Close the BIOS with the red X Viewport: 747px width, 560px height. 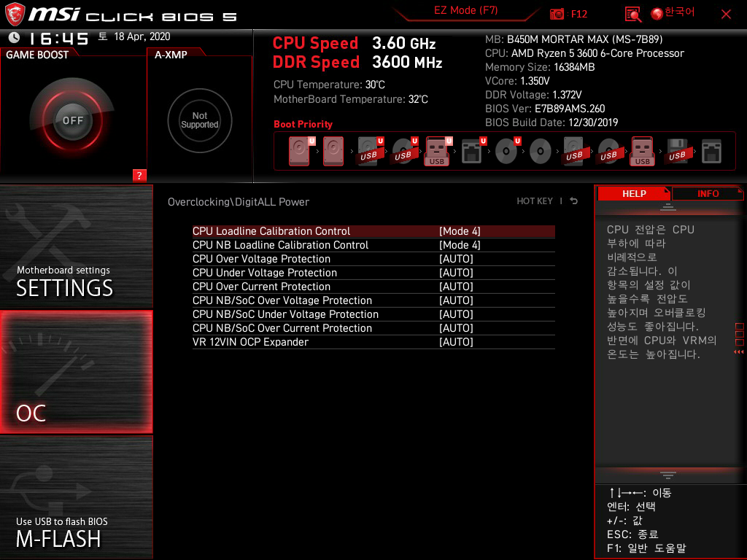point(726,15)
